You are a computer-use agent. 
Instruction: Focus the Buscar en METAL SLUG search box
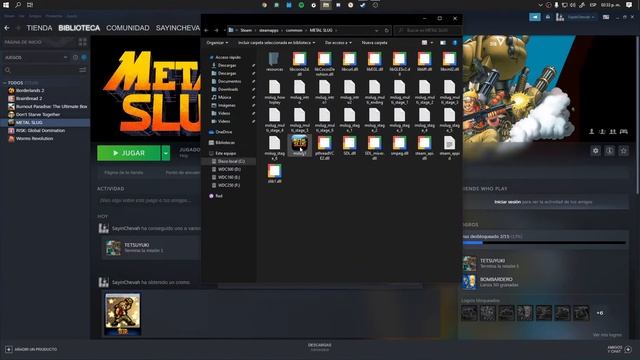(428, 31)
